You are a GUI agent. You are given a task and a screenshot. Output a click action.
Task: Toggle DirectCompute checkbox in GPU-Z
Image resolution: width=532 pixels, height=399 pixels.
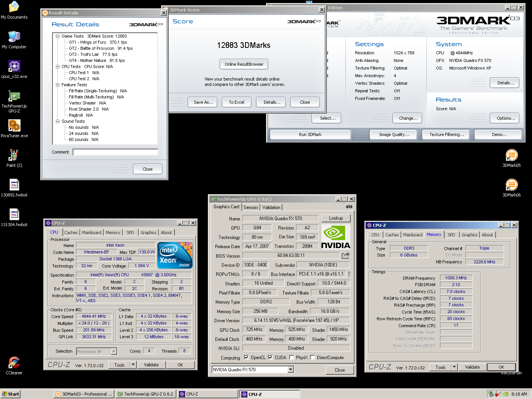[x=312, y=357]
